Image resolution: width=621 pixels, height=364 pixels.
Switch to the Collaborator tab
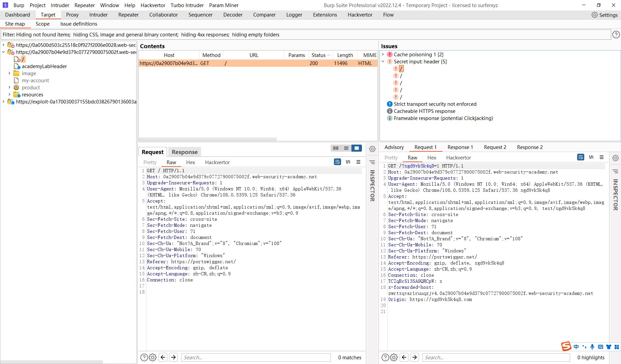(x=164, y=15)
